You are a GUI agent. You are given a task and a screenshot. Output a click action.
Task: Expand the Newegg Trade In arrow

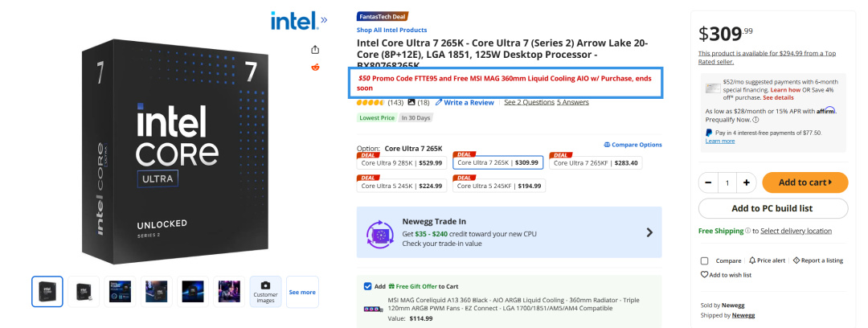click(649, 232)
